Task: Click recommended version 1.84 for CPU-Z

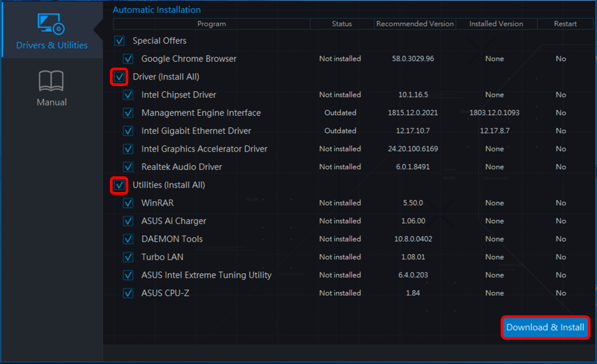Action: click(x=413, y=293)
